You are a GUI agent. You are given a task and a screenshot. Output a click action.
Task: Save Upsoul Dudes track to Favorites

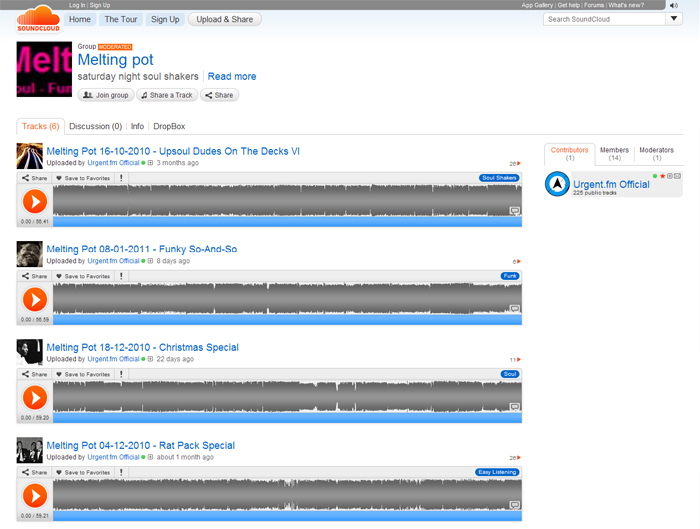(83, 178)
